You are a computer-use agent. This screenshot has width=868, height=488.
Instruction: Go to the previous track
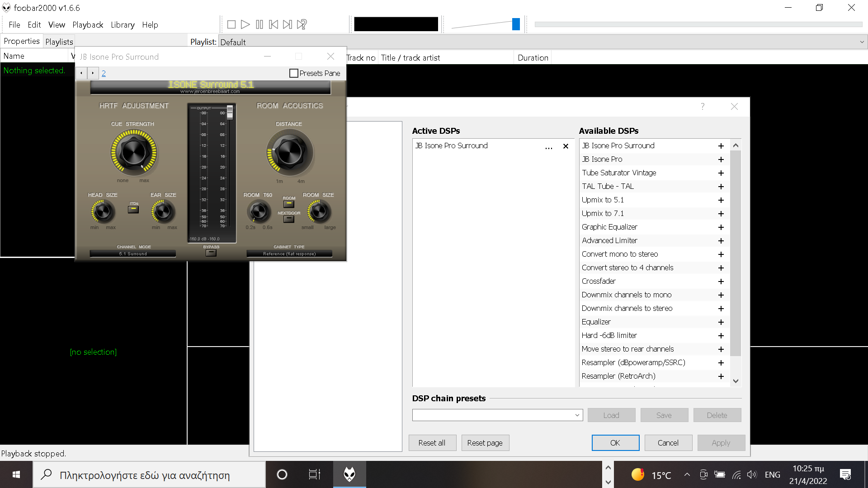274,24
